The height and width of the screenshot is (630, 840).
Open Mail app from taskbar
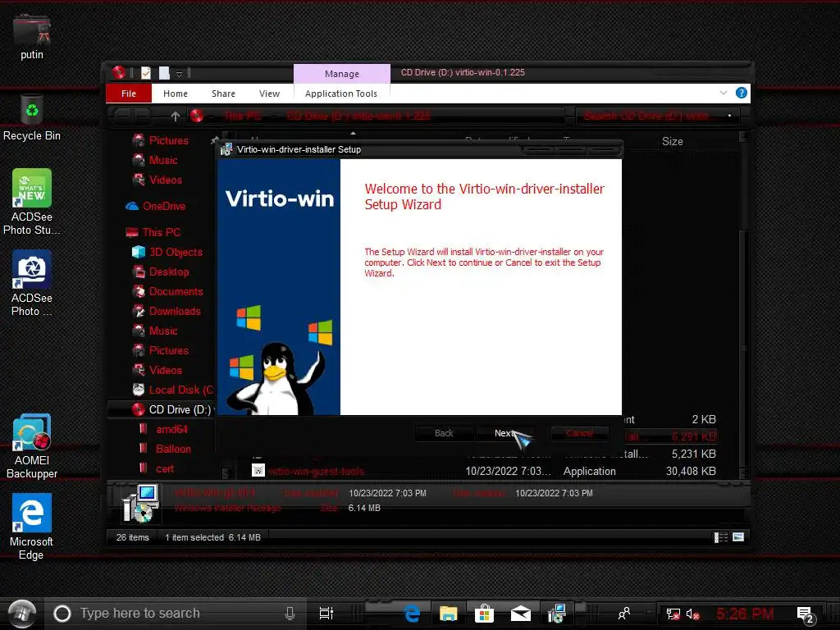tap(520, 614)
